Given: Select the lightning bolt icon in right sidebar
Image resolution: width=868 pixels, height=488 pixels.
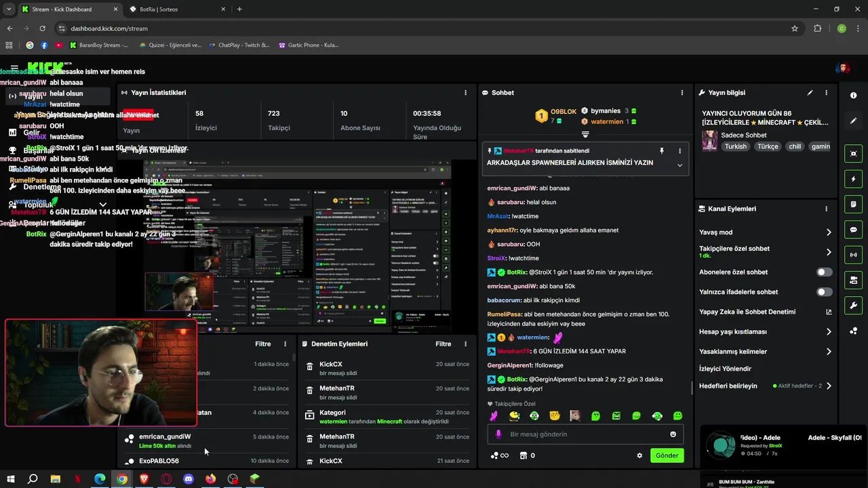Looking at the screenshot, I should click(x=853, y=179).
